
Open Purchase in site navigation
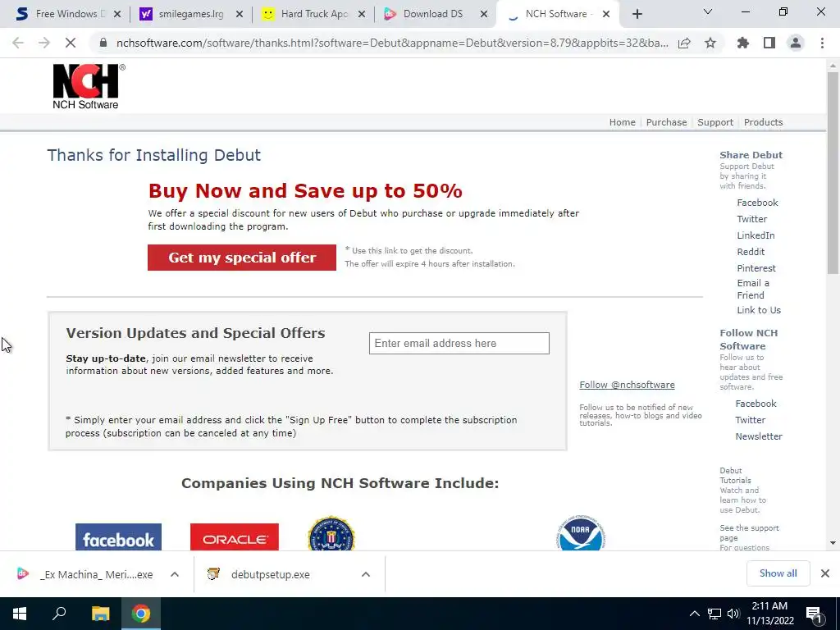[x=666, y=122]
